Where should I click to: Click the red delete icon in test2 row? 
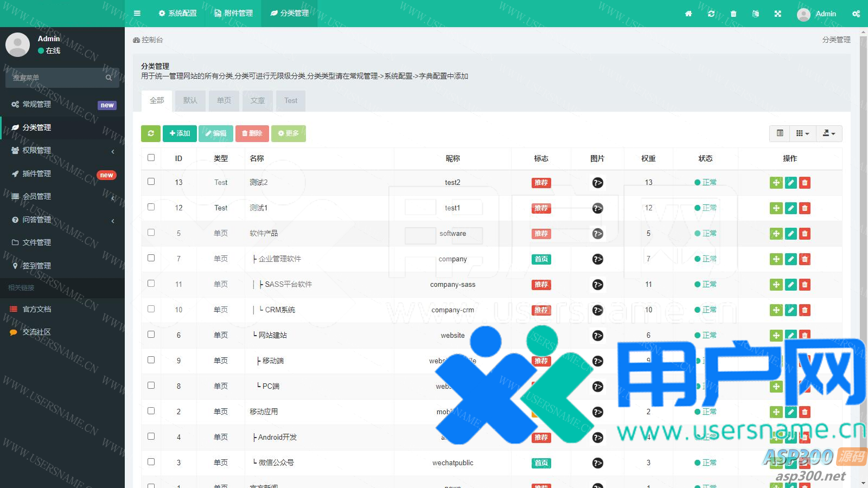805,183
